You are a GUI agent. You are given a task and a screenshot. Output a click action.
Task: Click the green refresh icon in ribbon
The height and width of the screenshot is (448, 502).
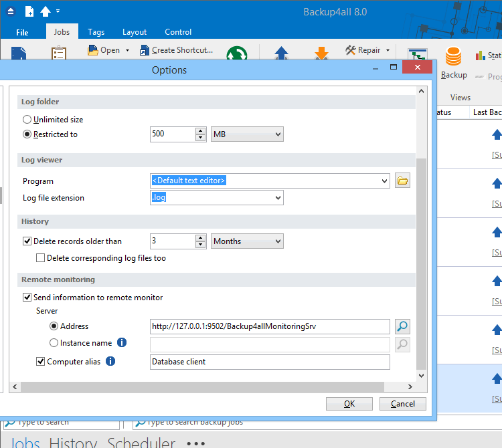pos(236,53)
